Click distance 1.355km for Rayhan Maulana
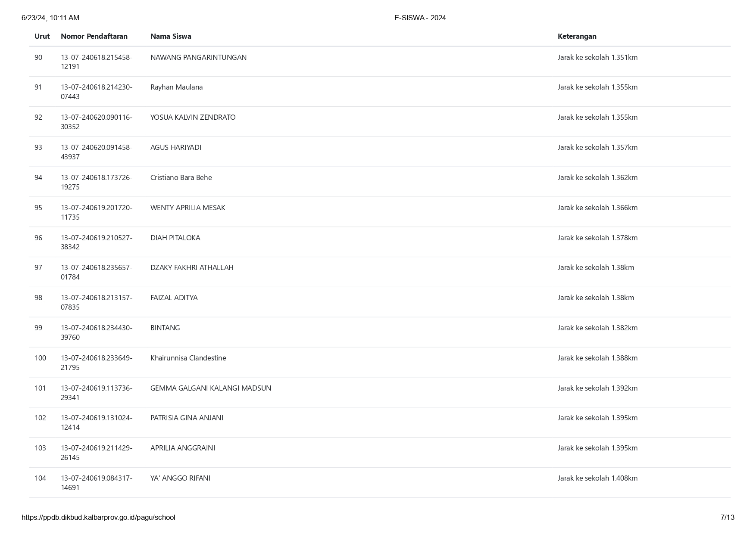 [x=597, y=87]
